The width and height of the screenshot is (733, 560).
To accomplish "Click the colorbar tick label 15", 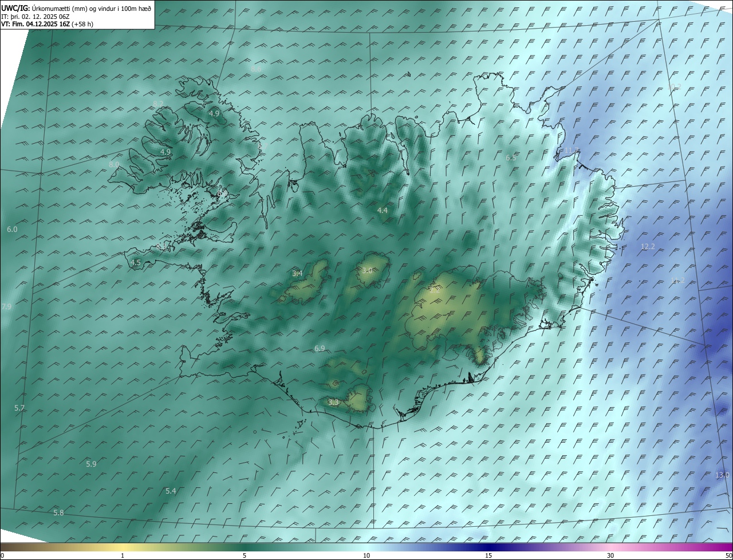I will [x=488, y=556].
